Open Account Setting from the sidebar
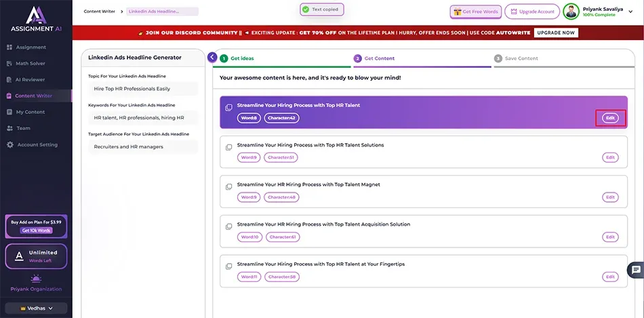The height and width of the screenshot is (318, 644). [x=37, y=144]
